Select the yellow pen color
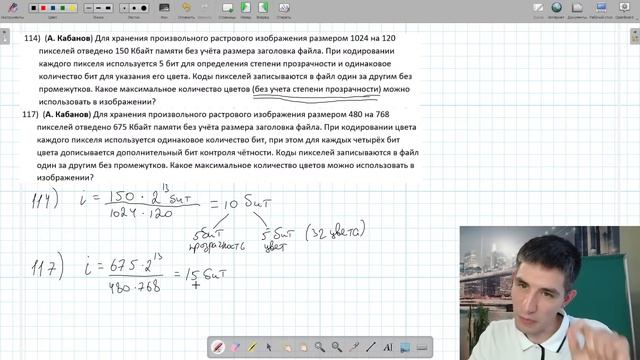This screenshot has width=640, height=360. pos(72,8)
